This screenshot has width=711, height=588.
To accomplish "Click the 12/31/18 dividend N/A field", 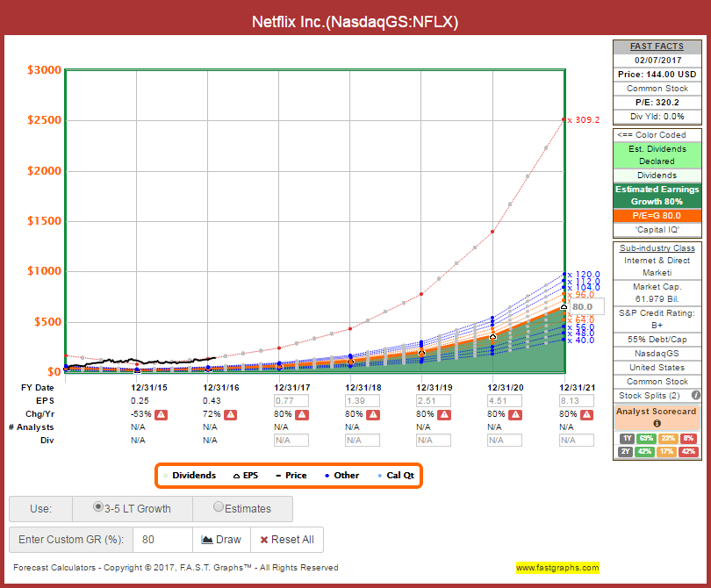I will [x=363, y=441].
